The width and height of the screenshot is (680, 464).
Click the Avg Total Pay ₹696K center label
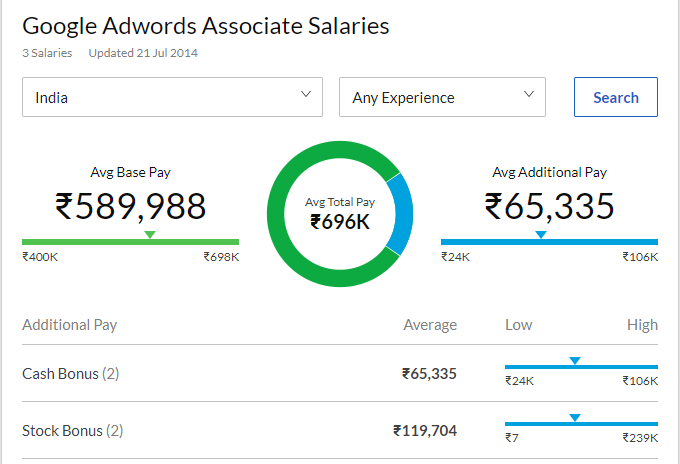pyautogui.click(x=340, y=213)
